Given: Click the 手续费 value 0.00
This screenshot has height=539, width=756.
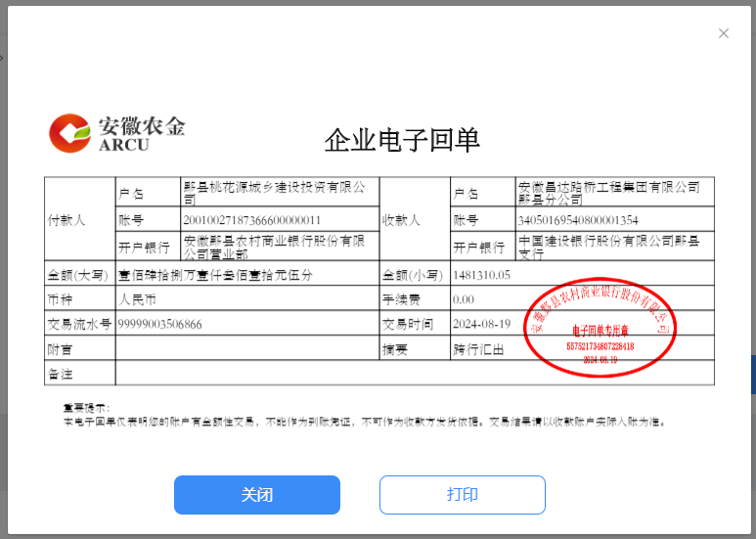Looking at the screenshot, I should pyautogui.click(x=464, y=298).
